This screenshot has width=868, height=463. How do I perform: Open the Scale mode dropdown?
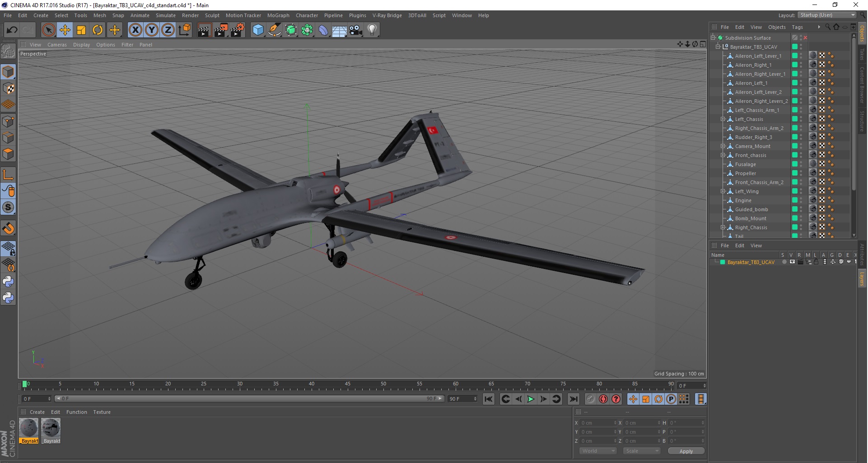641,451
